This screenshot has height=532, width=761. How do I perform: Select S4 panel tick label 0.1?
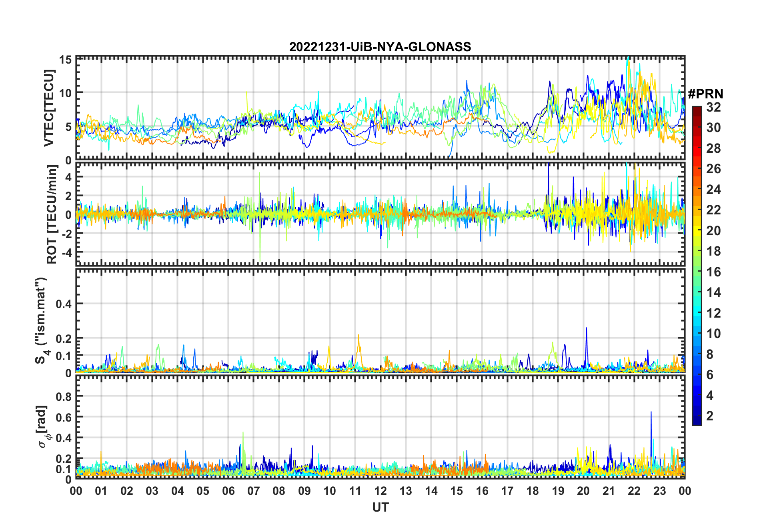click(64, 356)
